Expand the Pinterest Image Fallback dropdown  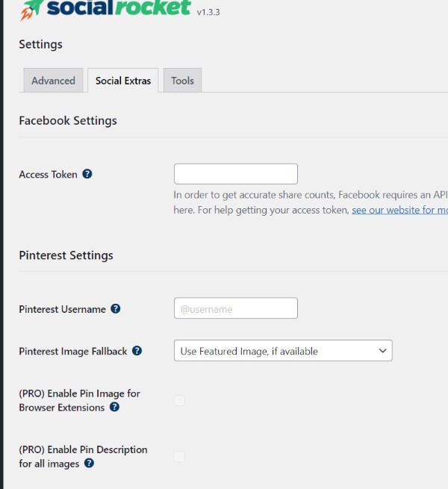coord(283,351)
